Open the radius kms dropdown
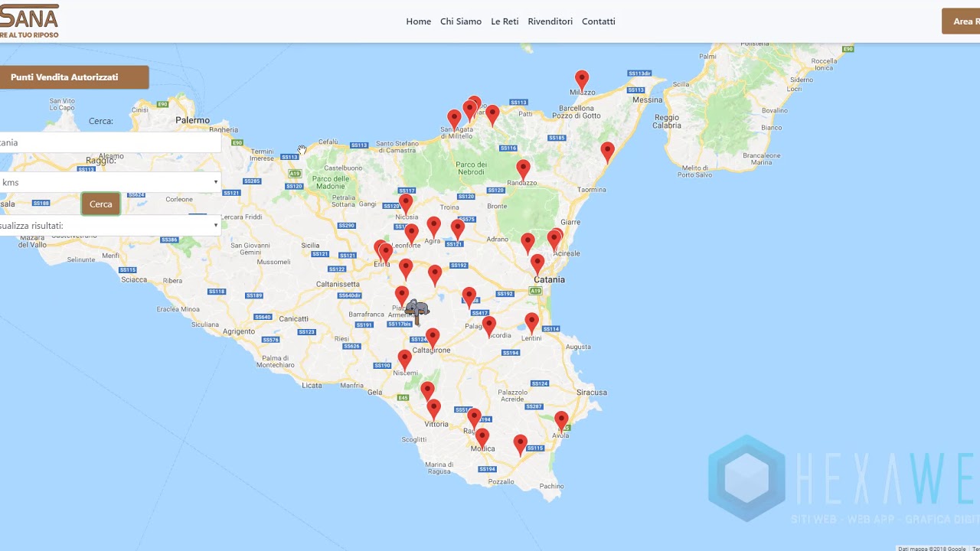 point(109,182)
